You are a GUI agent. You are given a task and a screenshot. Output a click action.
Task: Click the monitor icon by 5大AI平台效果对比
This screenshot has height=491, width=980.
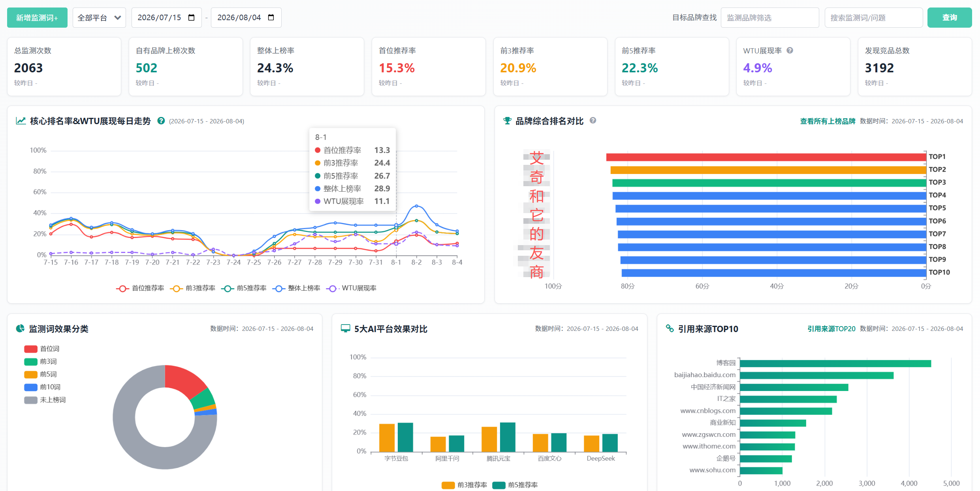[x=346, y=328]
